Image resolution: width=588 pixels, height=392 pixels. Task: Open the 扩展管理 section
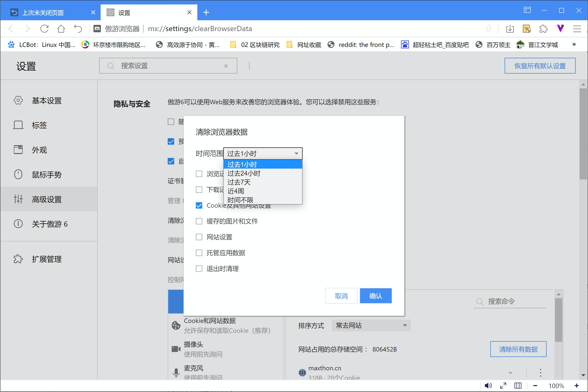pyautogui.click(x=49, y=259)
